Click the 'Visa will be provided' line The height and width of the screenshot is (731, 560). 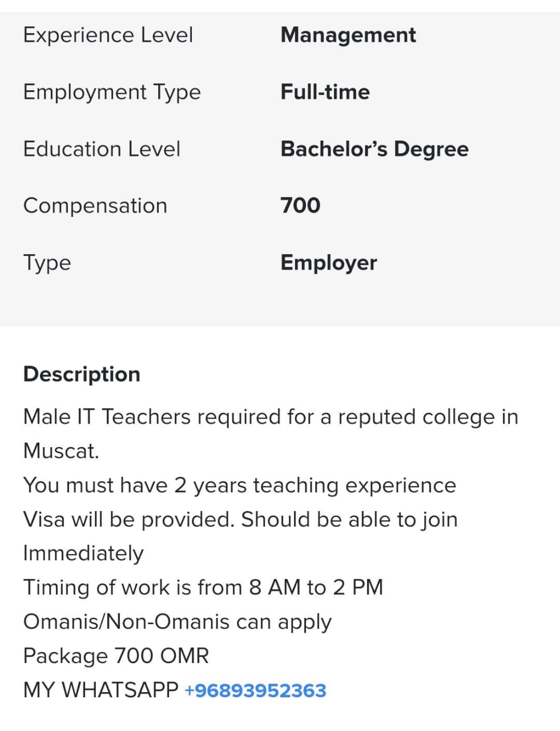[240, 520]
